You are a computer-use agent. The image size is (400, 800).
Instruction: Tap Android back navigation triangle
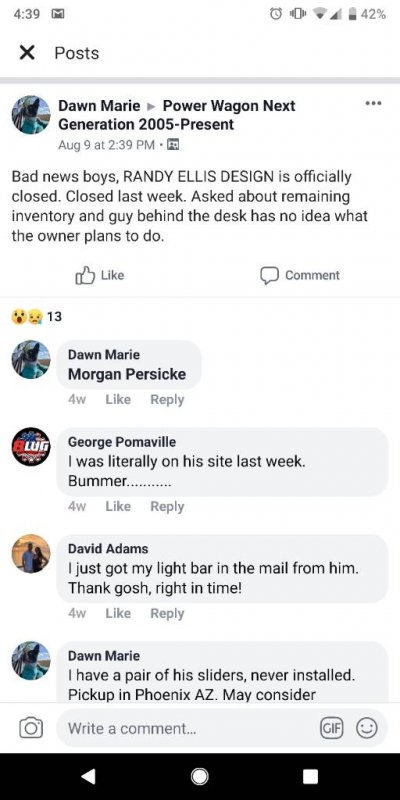[x=89, y=776]
